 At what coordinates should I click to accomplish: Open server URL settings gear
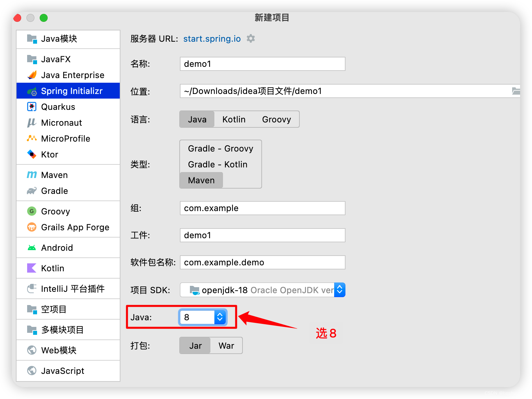click(251, 38)
